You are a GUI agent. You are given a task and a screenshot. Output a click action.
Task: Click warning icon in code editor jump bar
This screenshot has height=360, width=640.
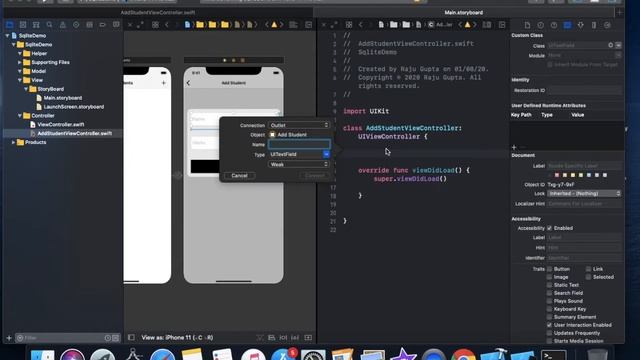pyautogui.click(x=467, y=25)
